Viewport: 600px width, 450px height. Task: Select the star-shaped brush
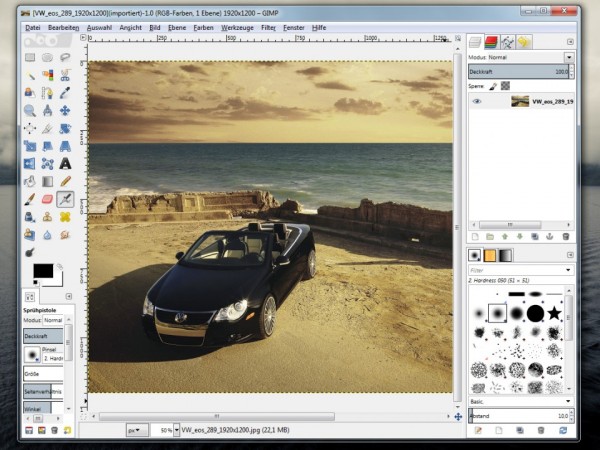[x=553, y=313]
